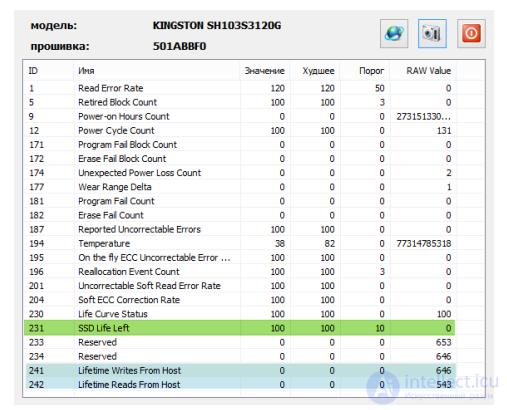Click RAW value 131 for Power Cycle Count
Viewport: 507px width, 410px height.
pyautogui.click(x=444, y=131)
